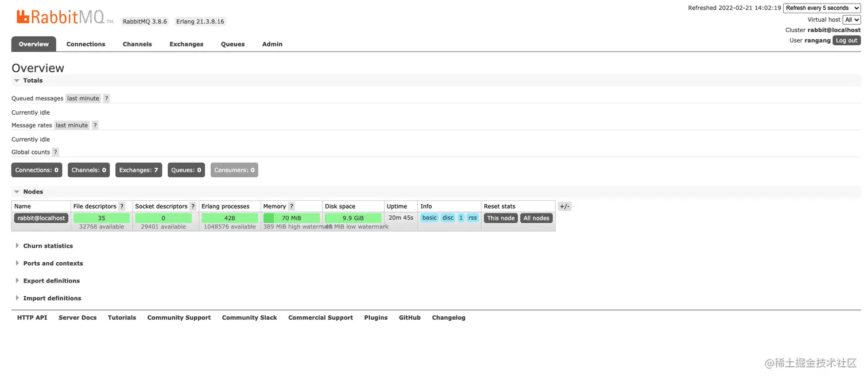Click the RabbitMQ logo

click(64, 17)
